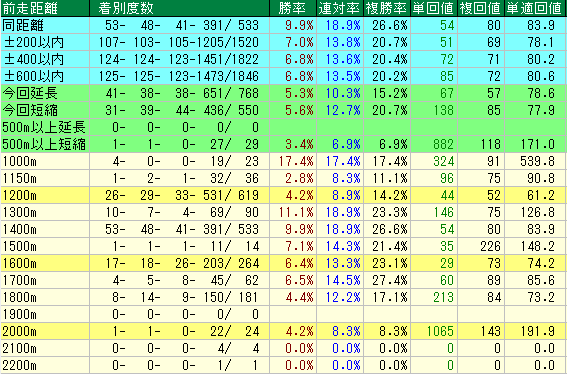The image size is (567, 374).
Task: Select the 同距離 row label
Action: [x=23, y=25]
